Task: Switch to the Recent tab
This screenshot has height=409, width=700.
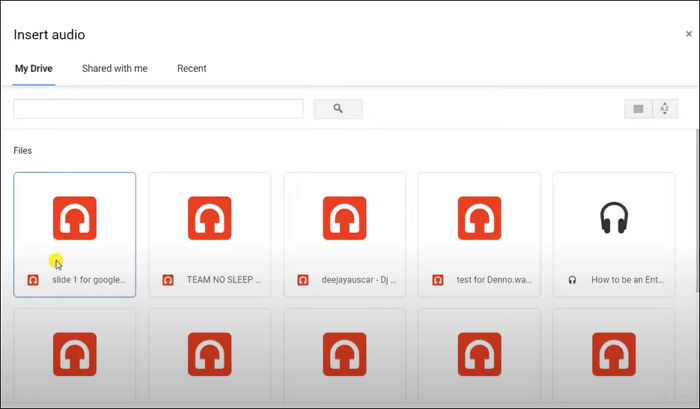Action: [192, 68]
